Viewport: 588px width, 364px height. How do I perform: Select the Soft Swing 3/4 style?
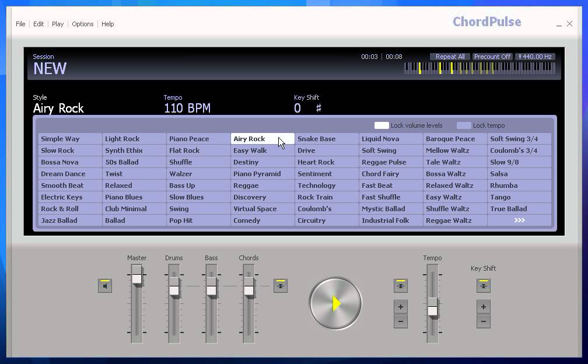click(519, 139)
